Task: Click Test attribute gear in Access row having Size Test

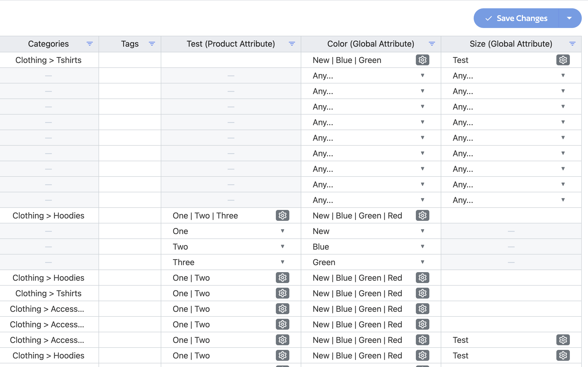Action: point(283,340)
